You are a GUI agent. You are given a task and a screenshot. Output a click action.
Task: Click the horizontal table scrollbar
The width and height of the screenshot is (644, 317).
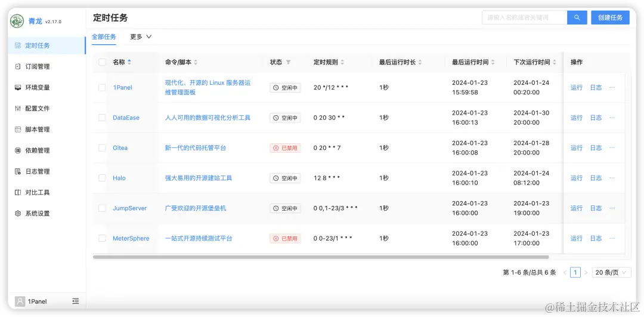(321, 257)
